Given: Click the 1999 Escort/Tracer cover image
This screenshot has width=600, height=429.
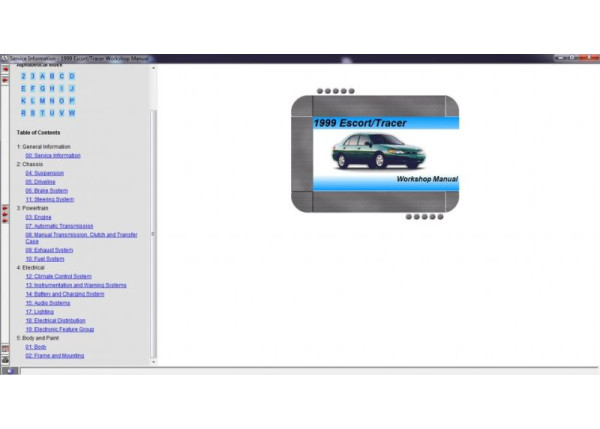Looking at the screenshot, I should [x=375, y=153].
